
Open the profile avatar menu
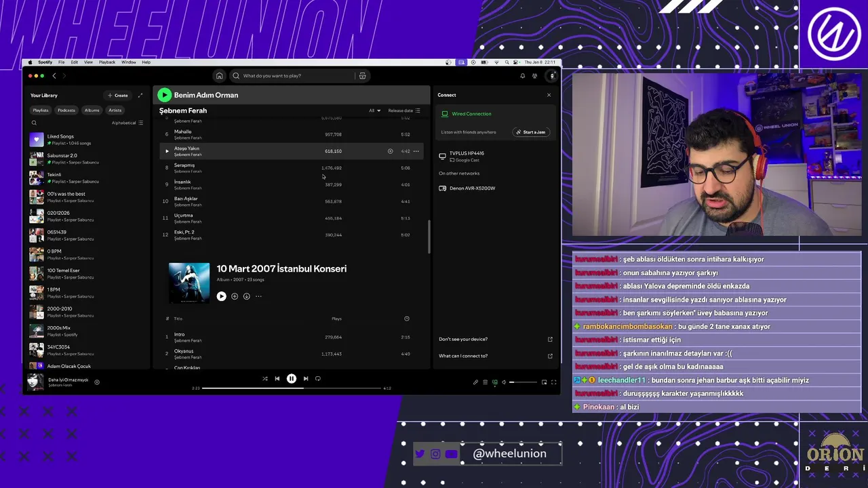click(x=552, y=76)
